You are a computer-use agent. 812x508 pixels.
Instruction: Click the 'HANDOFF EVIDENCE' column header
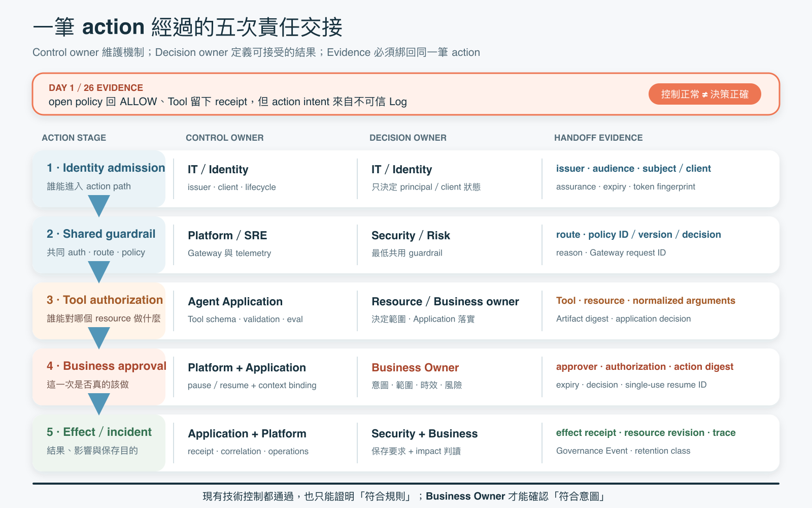point(598,138)
